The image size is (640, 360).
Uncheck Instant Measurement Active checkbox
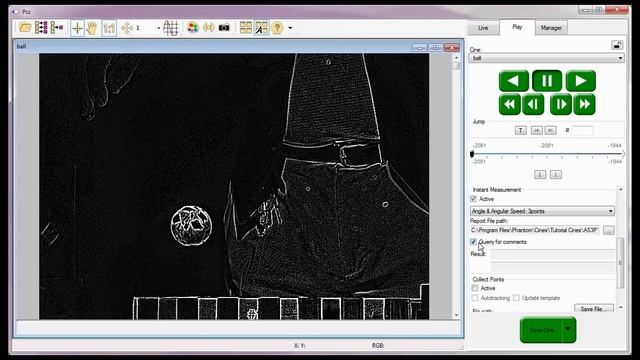(x=473, y=199)
